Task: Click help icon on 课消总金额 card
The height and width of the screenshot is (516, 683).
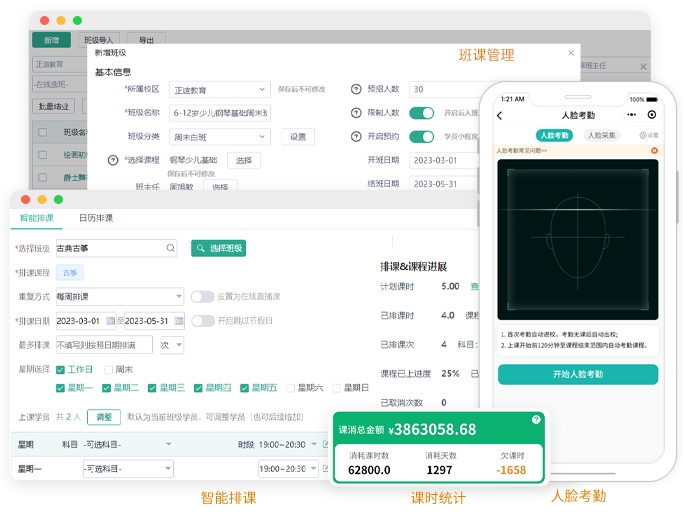Action: pyautogui.click(x=536, y=420)
